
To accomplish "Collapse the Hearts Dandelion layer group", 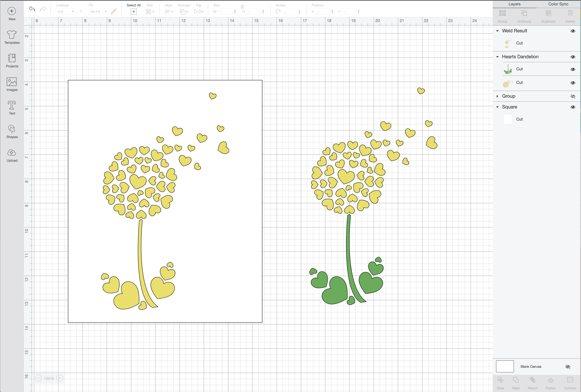I will click(x=497, y=57).
